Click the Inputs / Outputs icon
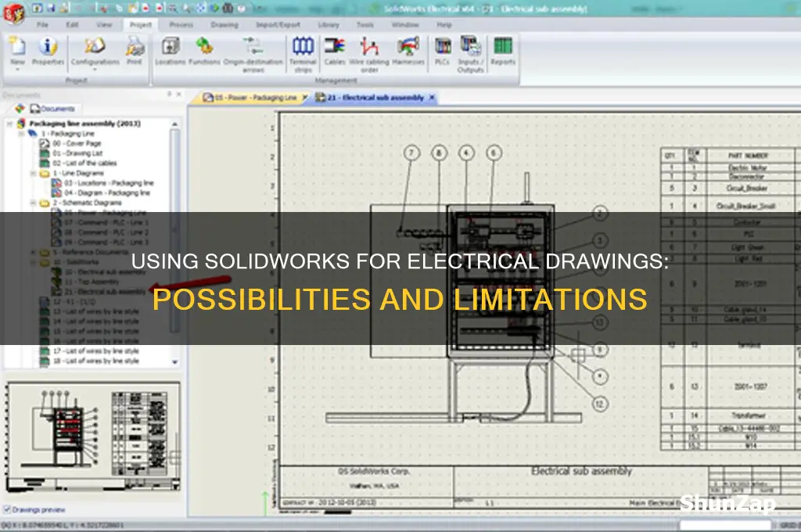801x532 pixels. coord(470,45)
